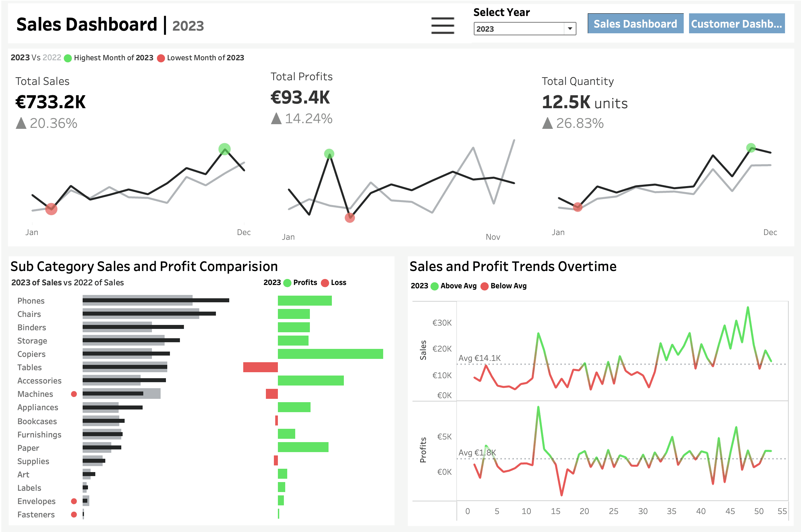The width and height of the screenshot is (801, 532).
Task: Click the Sales axis title on trends chart
Action: click(x=423, y=350)
